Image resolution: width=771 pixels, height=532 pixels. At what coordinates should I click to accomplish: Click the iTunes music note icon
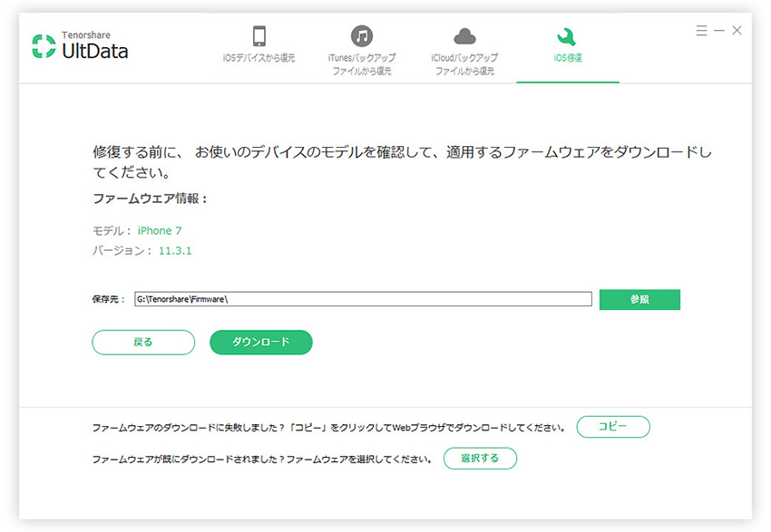click(361, 36)
